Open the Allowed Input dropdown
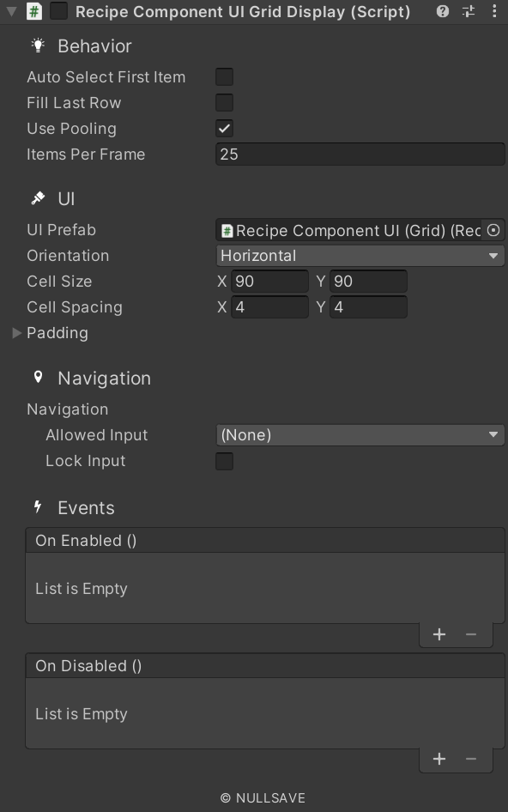The image size is (508, 812). point(360,435)
